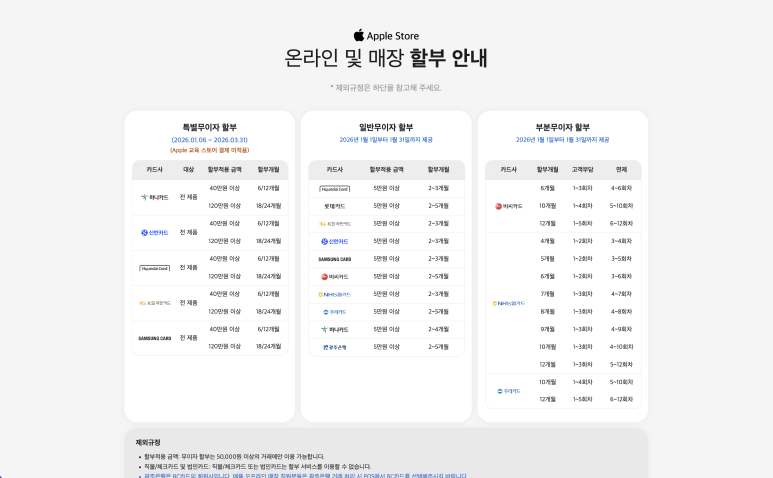The height and width of the screenshot is (478, 773).
Task: Click 2~4개월 in the 하나카드 row
Action: [x=438, y=329]
